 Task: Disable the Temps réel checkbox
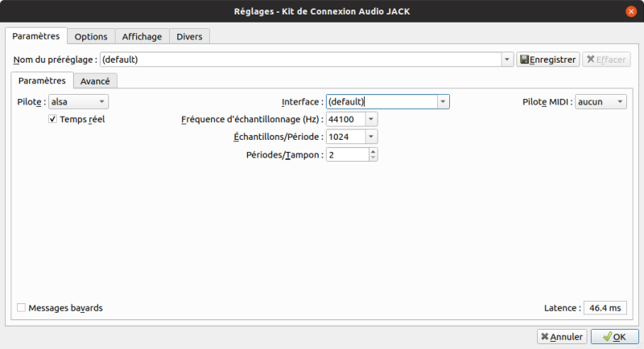pos(53,119)
